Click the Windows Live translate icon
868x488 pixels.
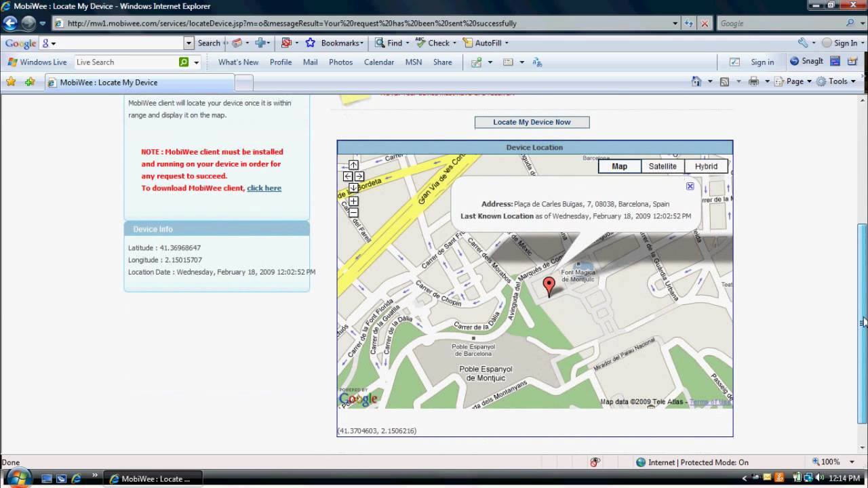tap(537, 62)
